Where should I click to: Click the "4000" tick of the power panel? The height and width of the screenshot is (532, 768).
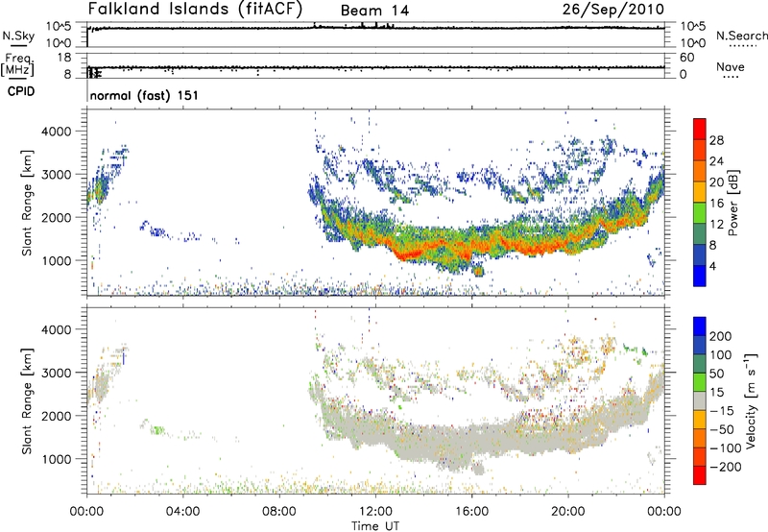point(56,132)
